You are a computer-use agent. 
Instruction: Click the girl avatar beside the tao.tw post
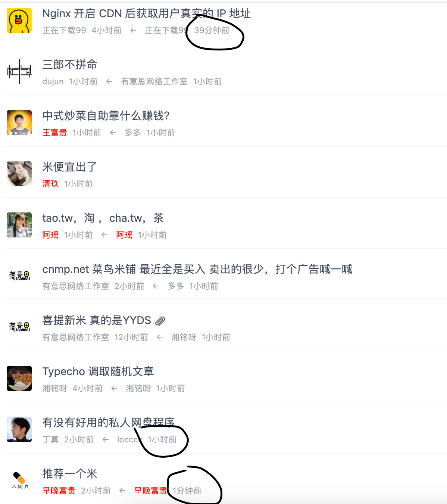[19, 225]
